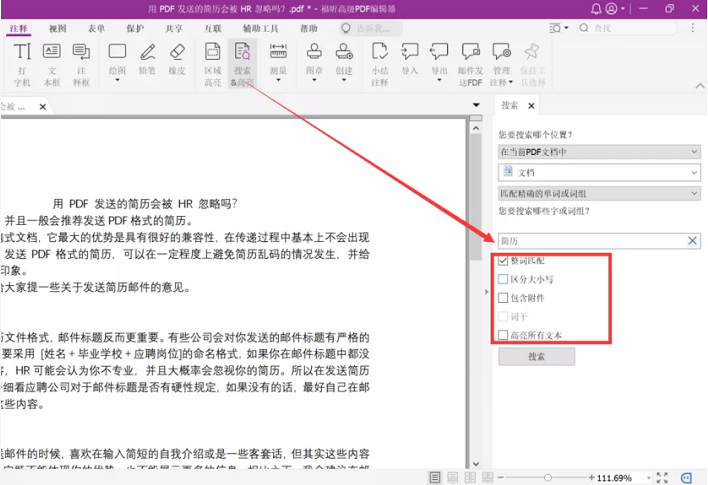708x485 pixels.
Task: Click the zoom in plus button
Action: click(x=592, y=477)
